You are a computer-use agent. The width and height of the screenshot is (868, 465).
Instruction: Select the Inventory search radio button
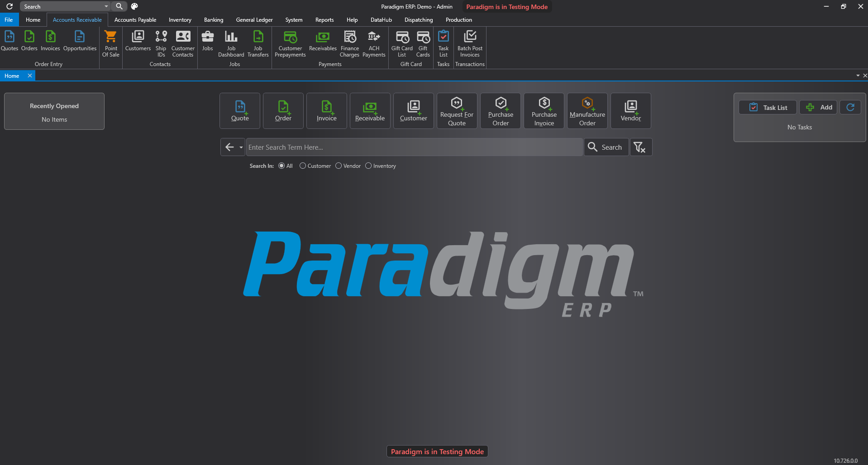368,166
